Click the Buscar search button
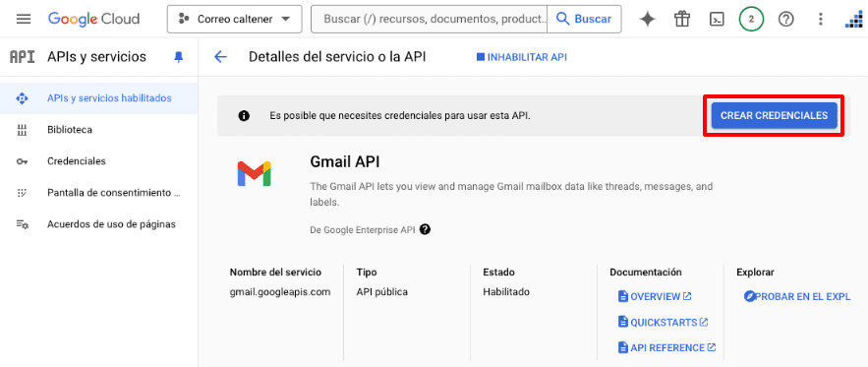 tap(584, 20)
